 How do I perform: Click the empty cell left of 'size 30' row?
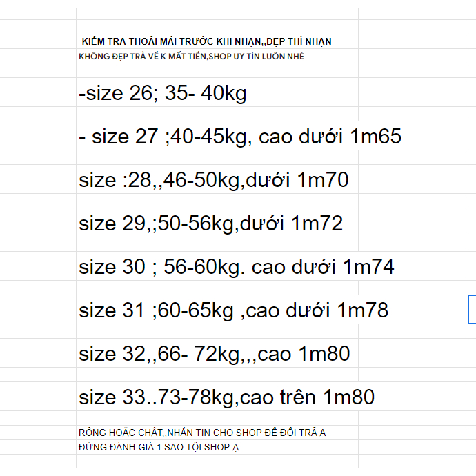(38, 267)
